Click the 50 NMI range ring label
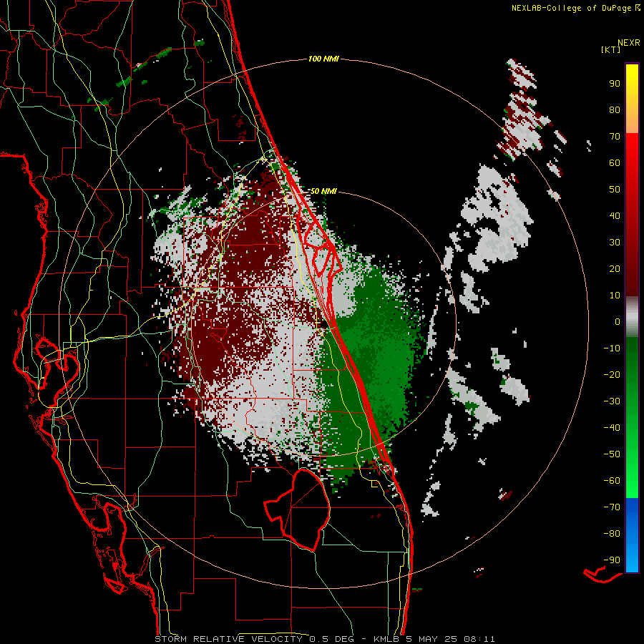Screen dimensions: 644x644 coord(323,191)
